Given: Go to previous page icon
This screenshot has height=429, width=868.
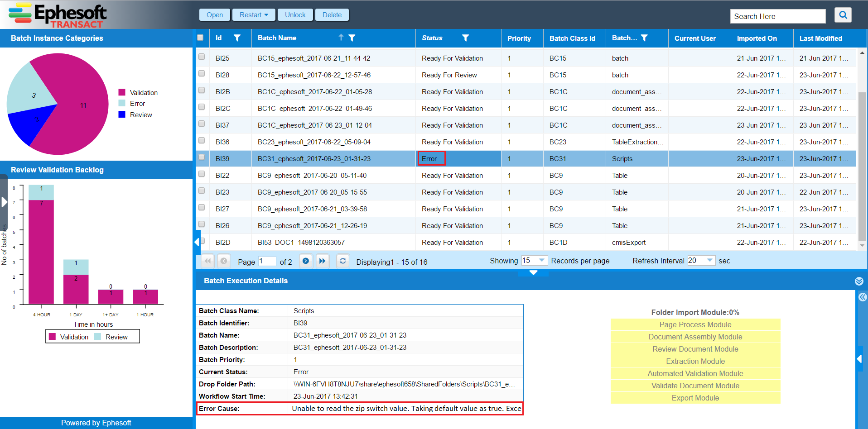Looking at the screenshot, I should coord(223,261).
